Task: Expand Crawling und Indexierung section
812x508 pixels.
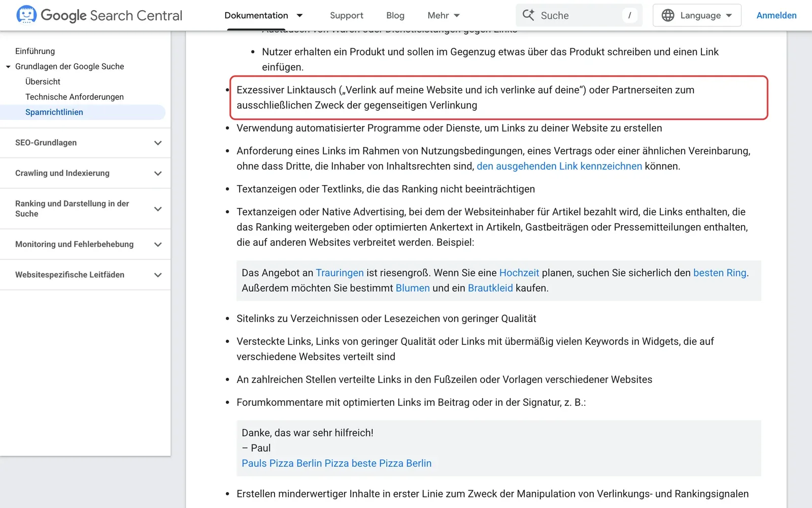Action: [158, 173]
